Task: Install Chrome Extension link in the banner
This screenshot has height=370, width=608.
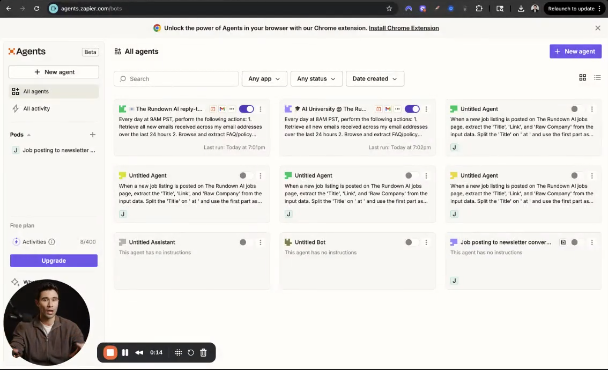Action: 404,28
